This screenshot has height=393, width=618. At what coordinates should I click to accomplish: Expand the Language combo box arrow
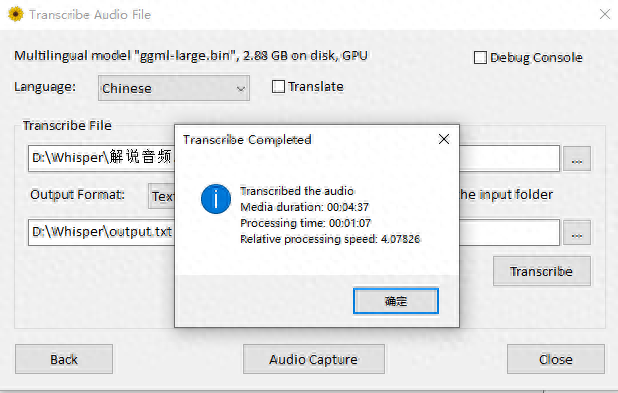240,89
